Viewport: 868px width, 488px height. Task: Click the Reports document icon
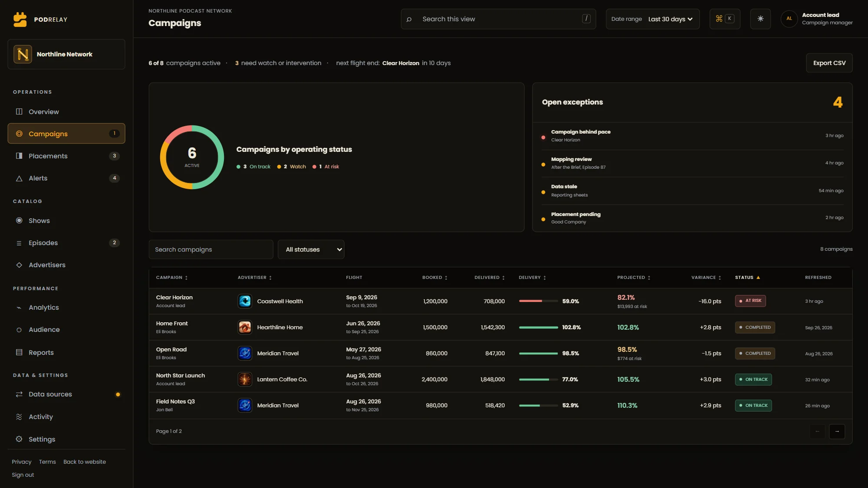(19, 352)
